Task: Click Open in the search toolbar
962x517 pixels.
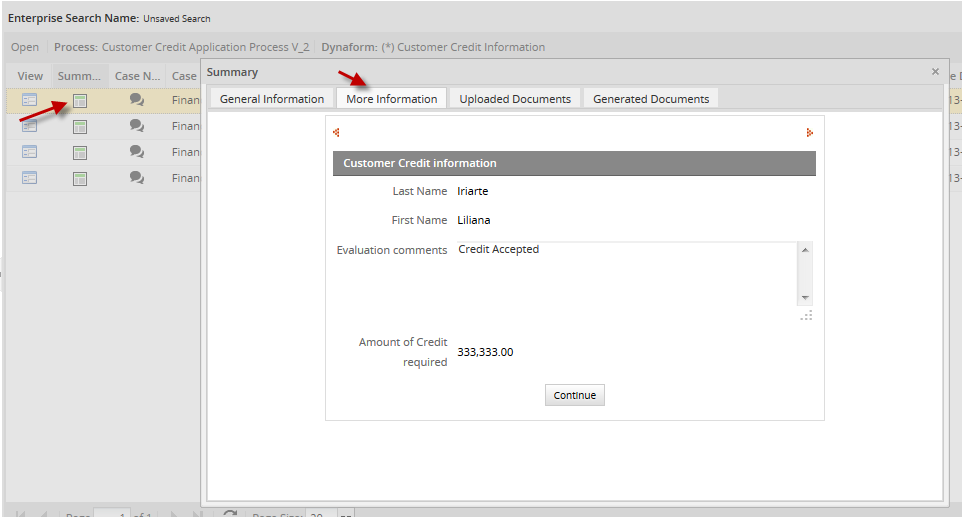Action: point(25,47)
